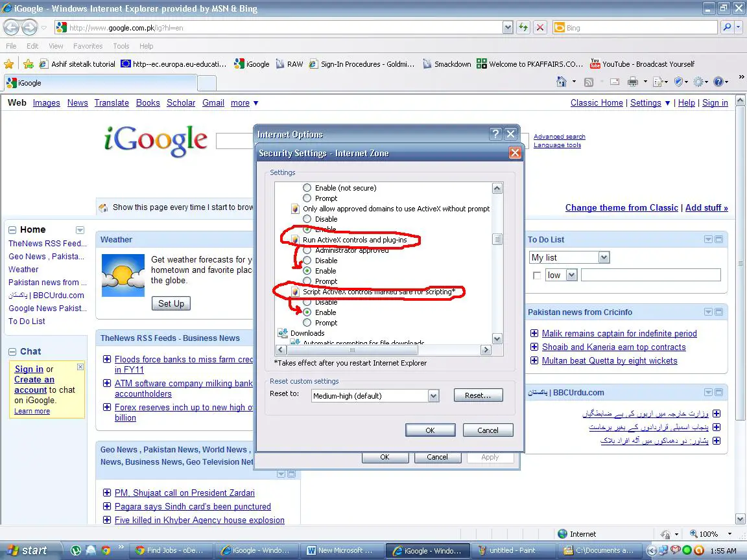747x560 pixels.
Task: Click the WhatsApp-like green icon in quick launch
Action: pos(76,550)
